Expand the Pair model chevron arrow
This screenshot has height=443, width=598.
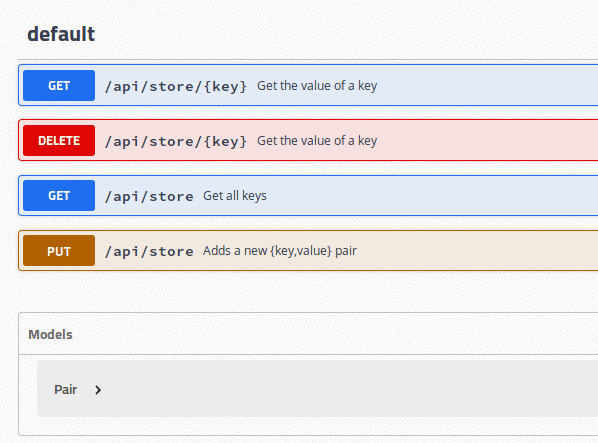98,390
